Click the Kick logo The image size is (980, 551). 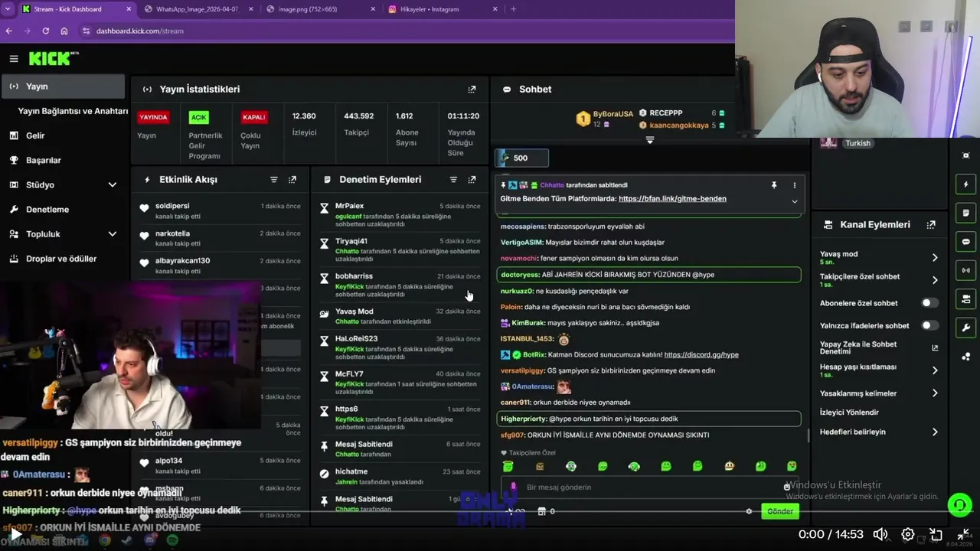click(x=54, y=58)
